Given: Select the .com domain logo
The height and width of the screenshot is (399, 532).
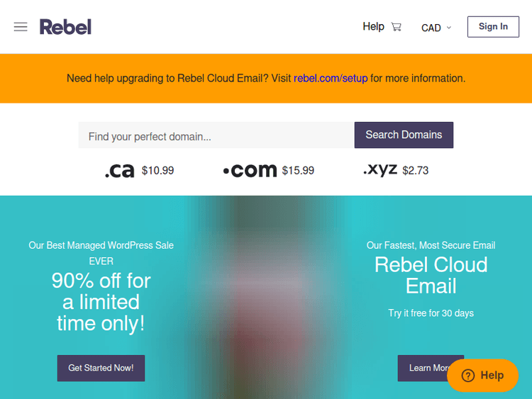Looking at the screenshot, I should 250,171.
